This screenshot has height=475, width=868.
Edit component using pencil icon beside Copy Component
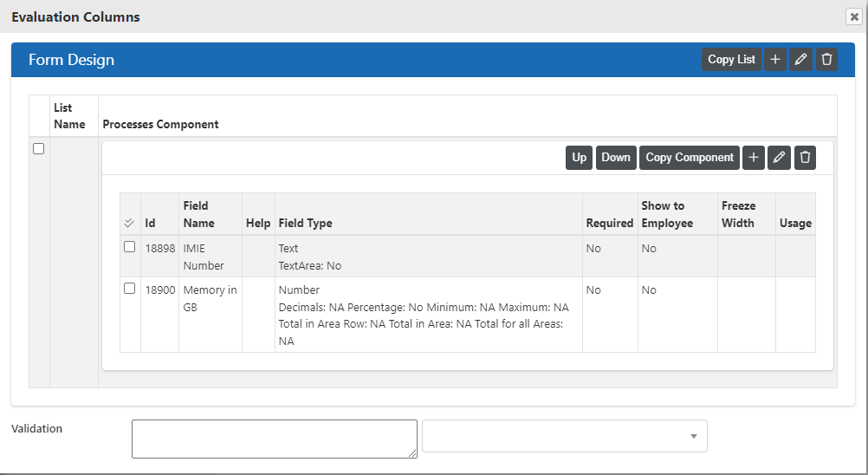[779, 157]
